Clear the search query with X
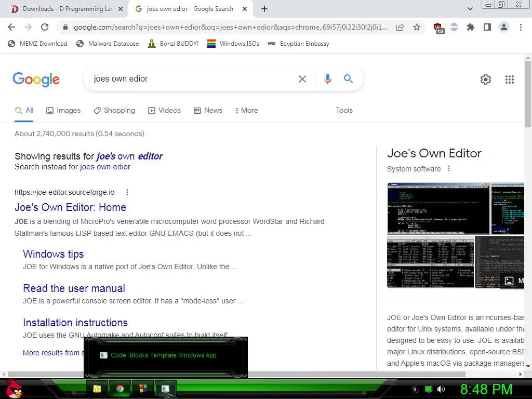 302,79
